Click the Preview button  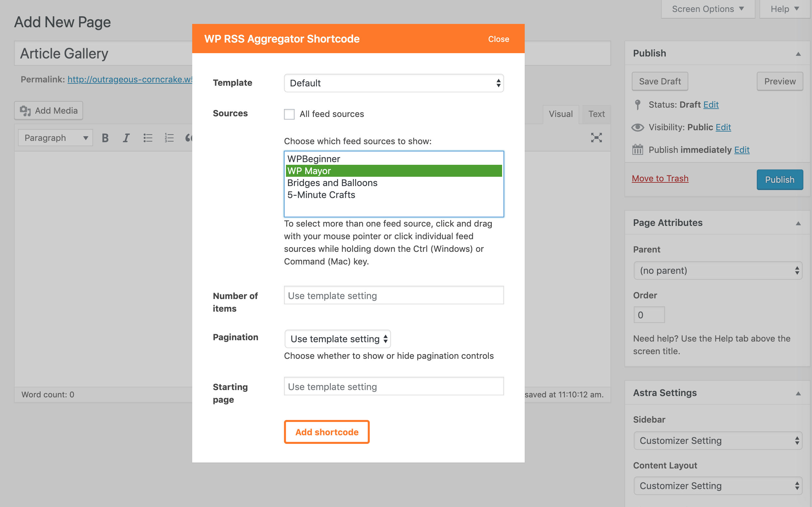(780, 81)
